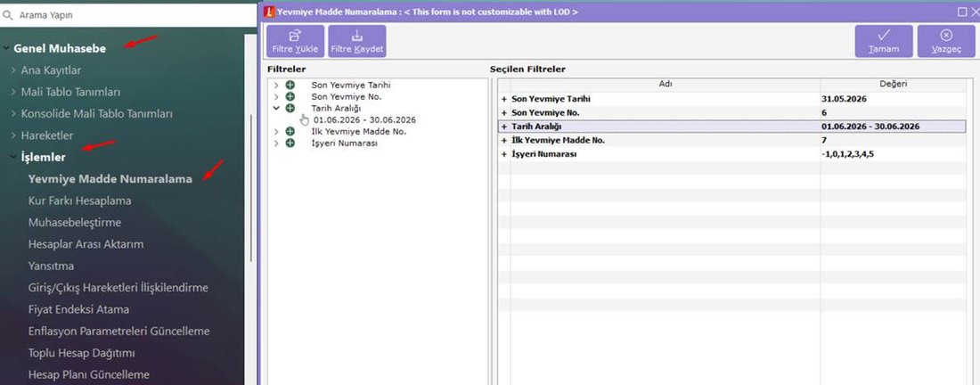The height and width of the screenshot is (385, 980).
Task: Expand the Ana Kayıtlar menu
Action: pyautogui.click(x=13, y=70)
